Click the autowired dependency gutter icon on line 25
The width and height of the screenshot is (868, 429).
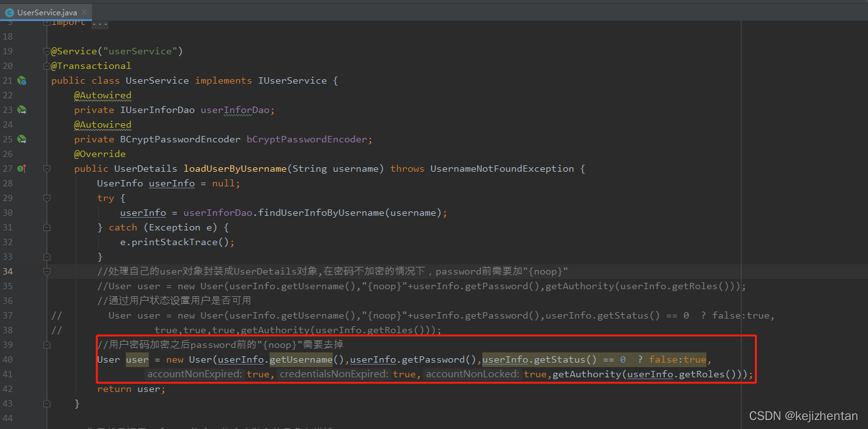[x=22, y=139]
